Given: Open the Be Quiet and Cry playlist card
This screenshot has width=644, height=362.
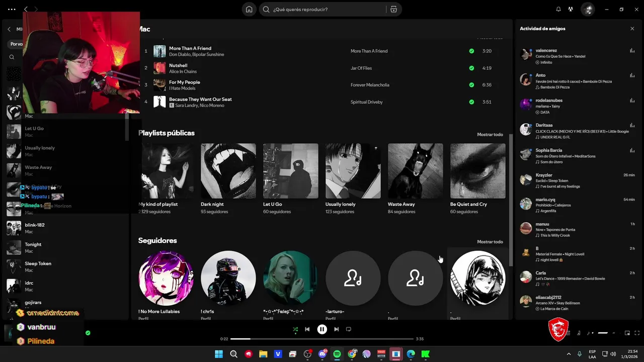Looking at the screenshot, I should point(478,179).
